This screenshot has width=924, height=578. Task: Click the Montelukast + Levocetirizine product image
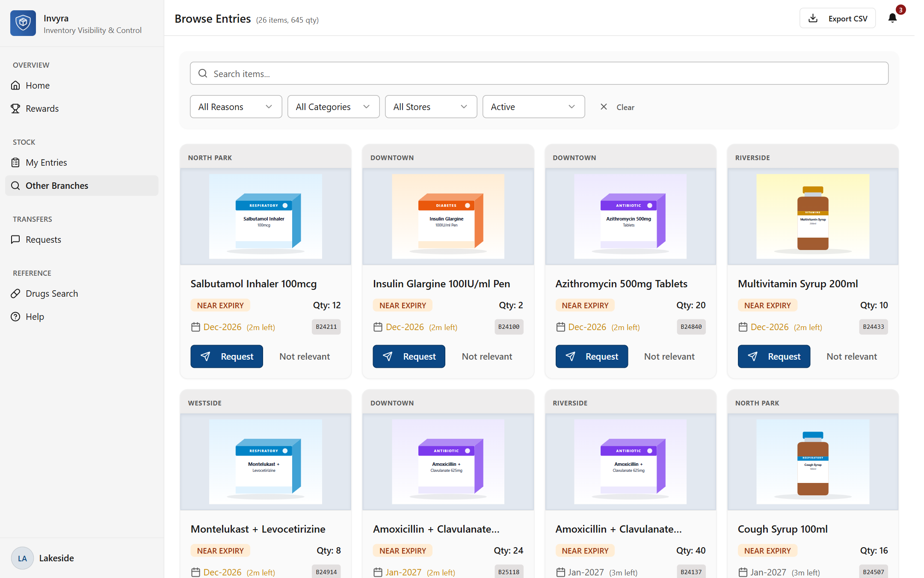(266, 462)
